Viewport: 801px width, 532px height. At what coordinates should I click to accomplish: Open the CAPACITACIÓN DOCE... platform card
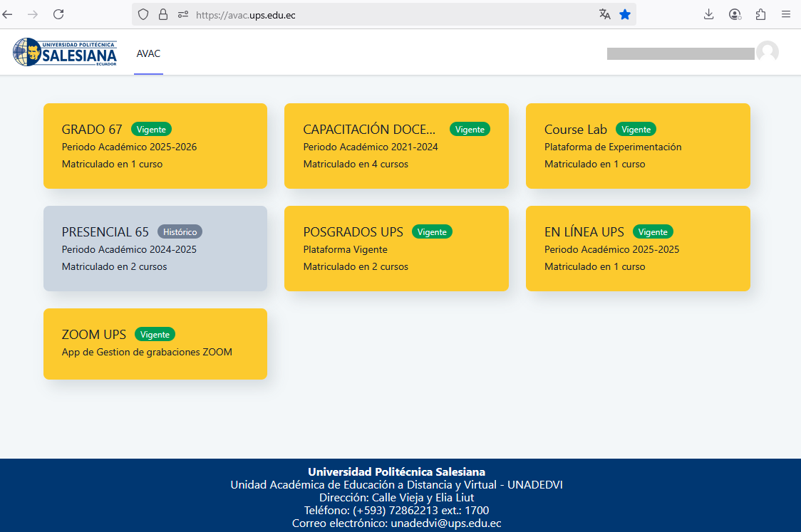tap(396, 146)
